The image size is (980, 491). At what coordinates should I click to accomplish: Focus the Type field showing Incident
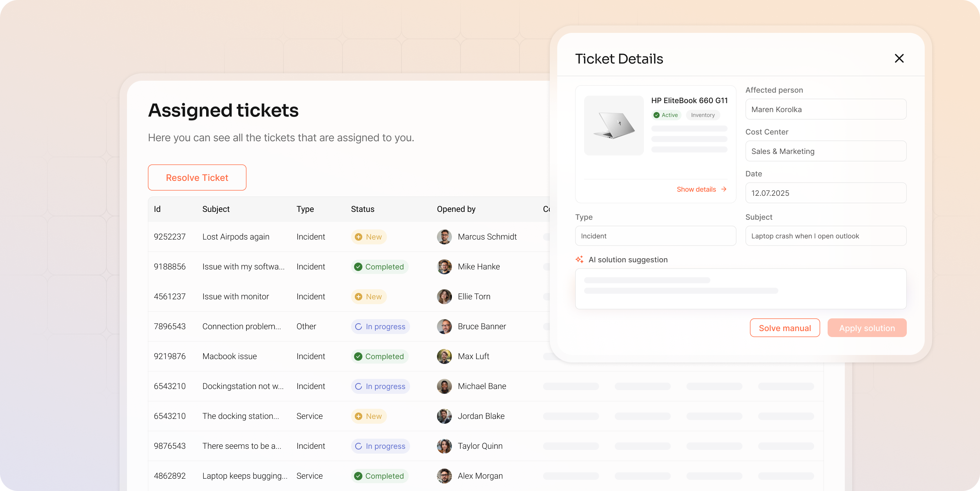[x=655, y=236]
